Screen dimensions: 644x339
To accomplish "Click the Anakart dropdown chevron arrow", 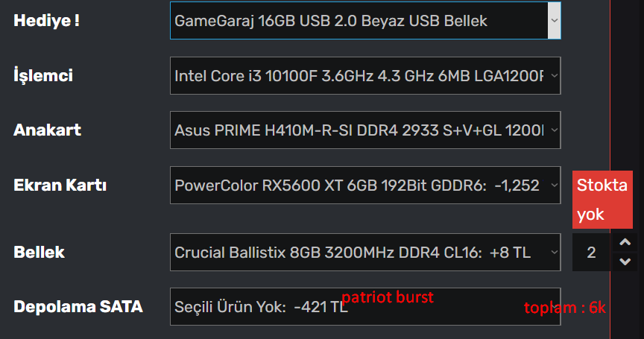I will pos(554,130).
